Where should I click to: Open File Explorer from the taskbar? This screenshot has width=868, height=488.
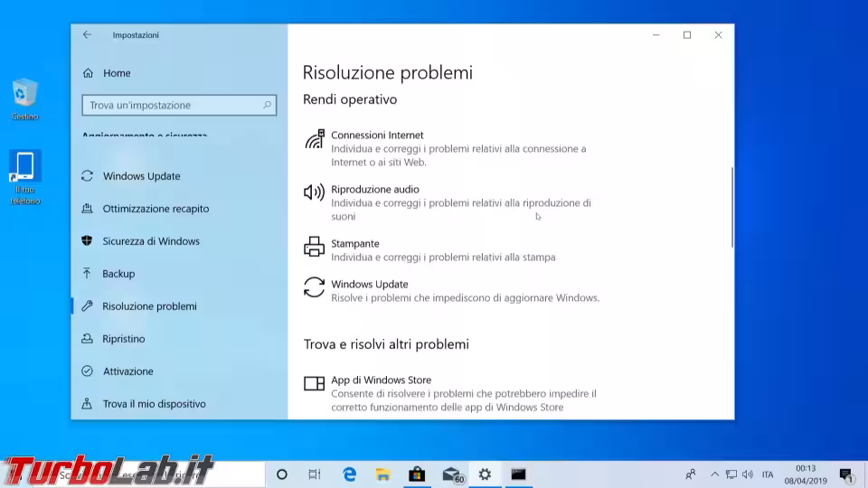383,474
